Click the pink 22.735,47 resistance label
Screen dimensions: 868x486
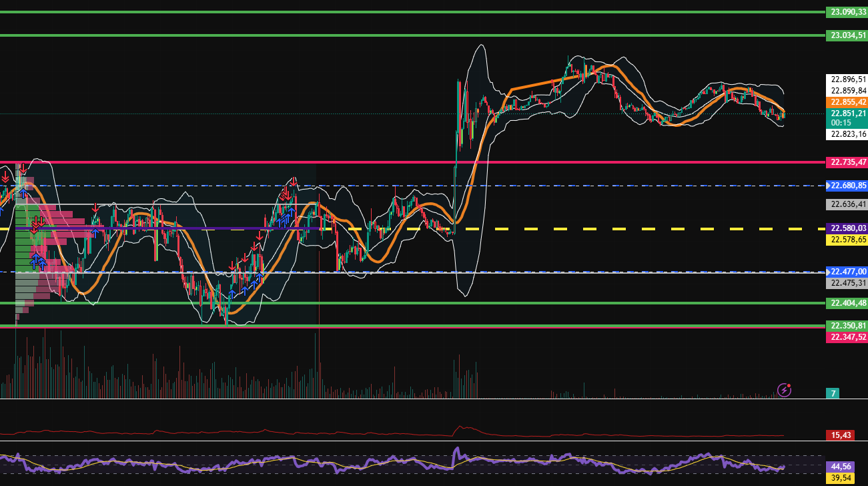pos(847,162)
